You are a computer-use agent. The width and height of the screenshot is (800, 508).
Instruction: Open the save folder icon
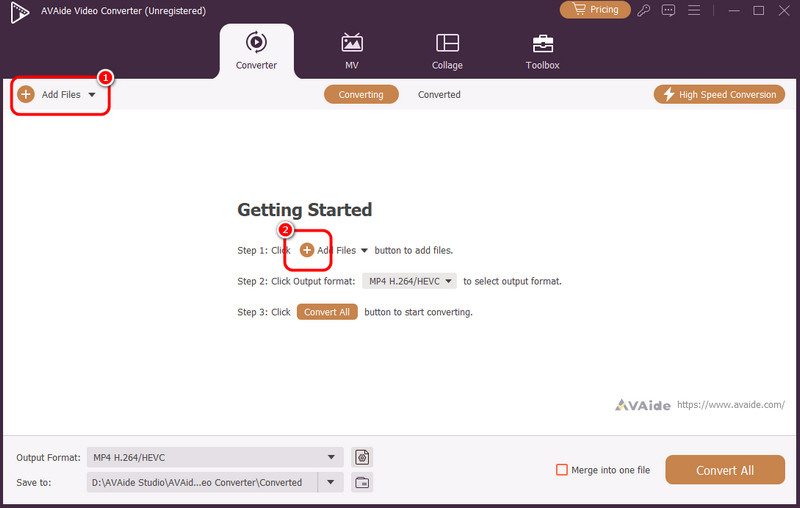coord(362,482)
